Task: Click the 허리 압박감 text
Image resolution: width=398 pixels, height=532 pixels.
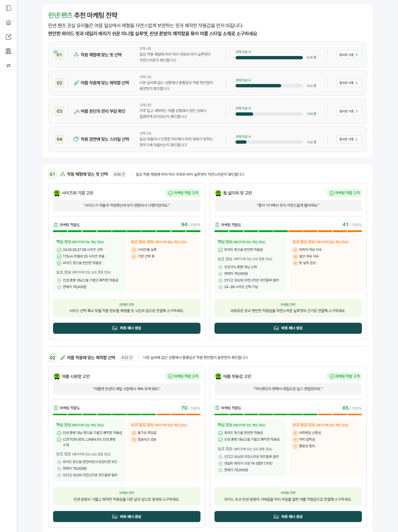Action: click(x=307, y=440)
